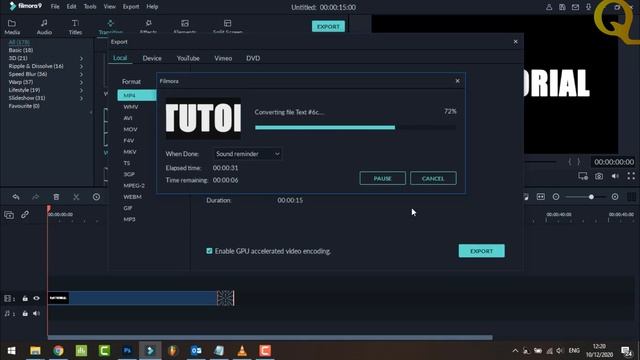Screen dimensions: 640x360
Task: Open the Audio panel
Action: coord(44,27)
